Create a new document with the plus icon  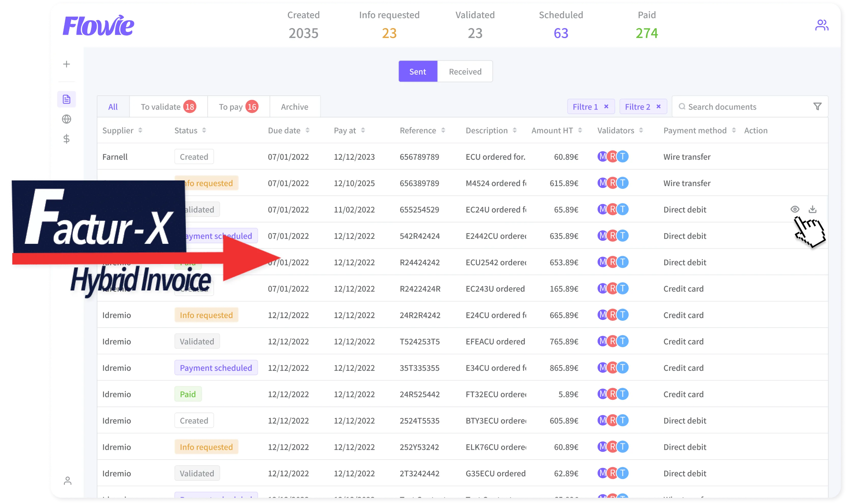67,63
